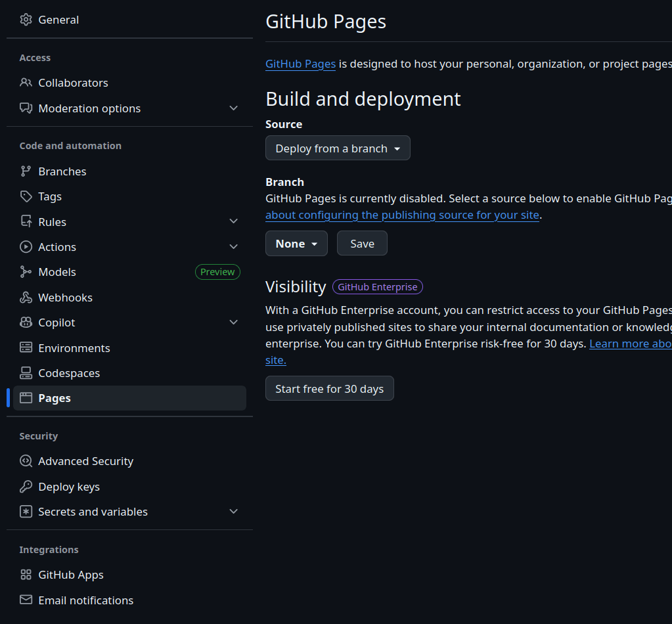The height and width of the screenshot is (624, 672).
Task: Open configuring the publishing source link
Action: 402,215
